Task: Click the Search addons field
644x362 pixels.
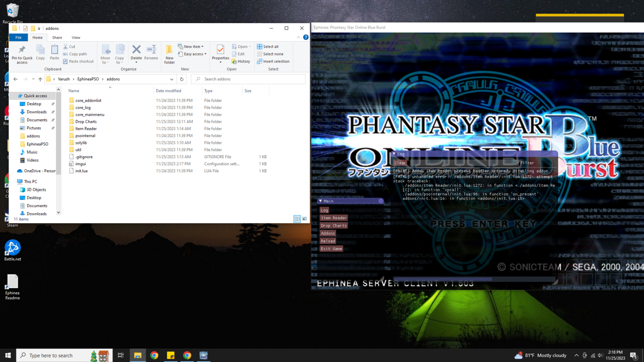Action: coord(248,79)
